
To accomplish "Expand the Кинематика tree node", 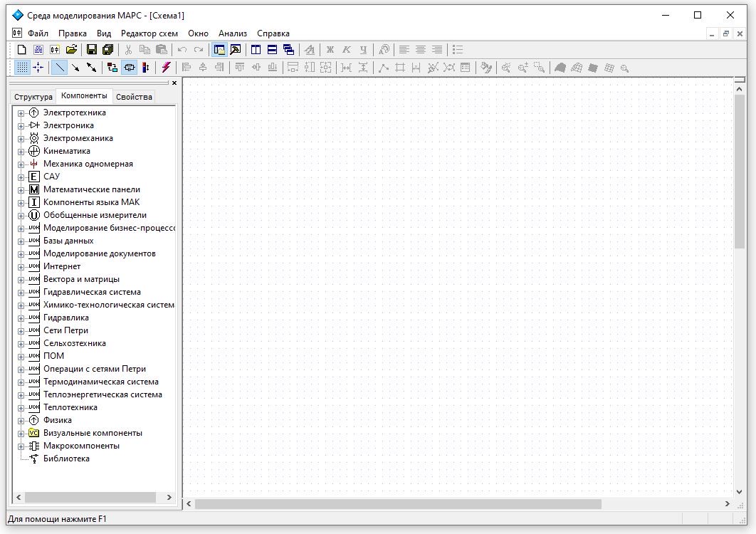I will click(x=21, y=152).
